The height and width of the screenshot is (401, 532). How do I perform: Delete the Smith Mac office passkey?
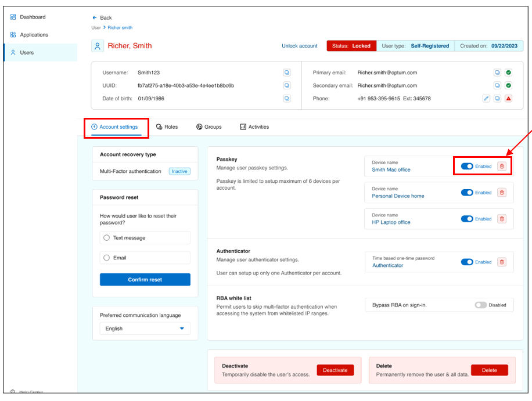pyautogui.click(x=502, y=166)
